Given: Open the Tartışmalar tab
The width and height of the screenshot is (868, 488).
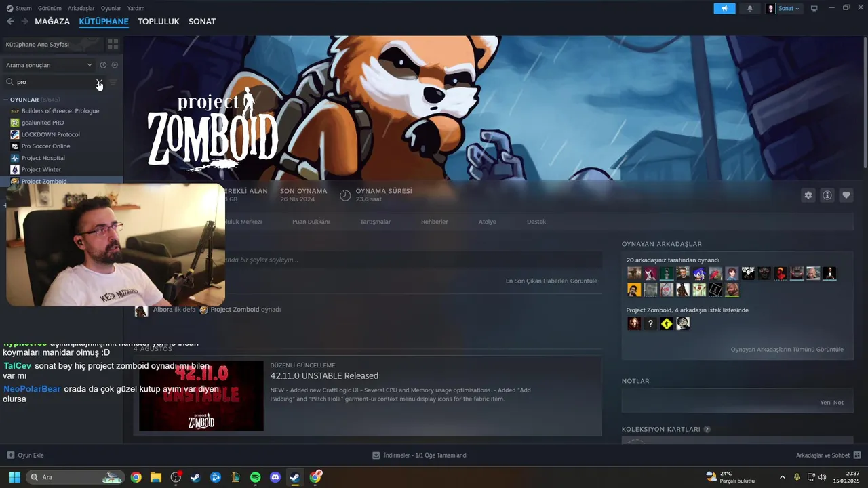Looking at the screenshot, I should [x=375, y=222].
